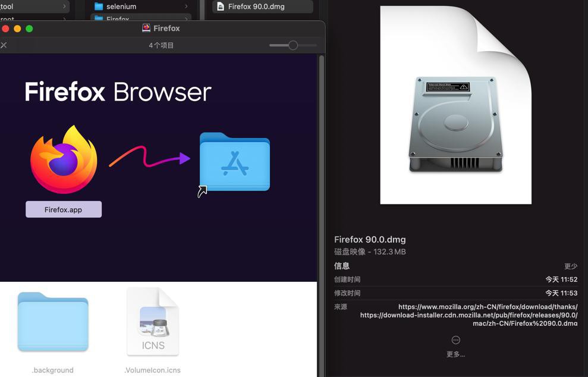
Task: Select the tool folder row in Finder
Action: [34, 7]
